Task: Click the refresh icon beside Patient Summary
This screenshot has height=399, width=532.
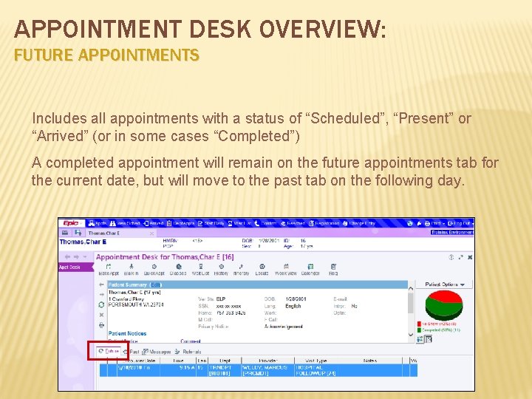Action: point(101,304)
